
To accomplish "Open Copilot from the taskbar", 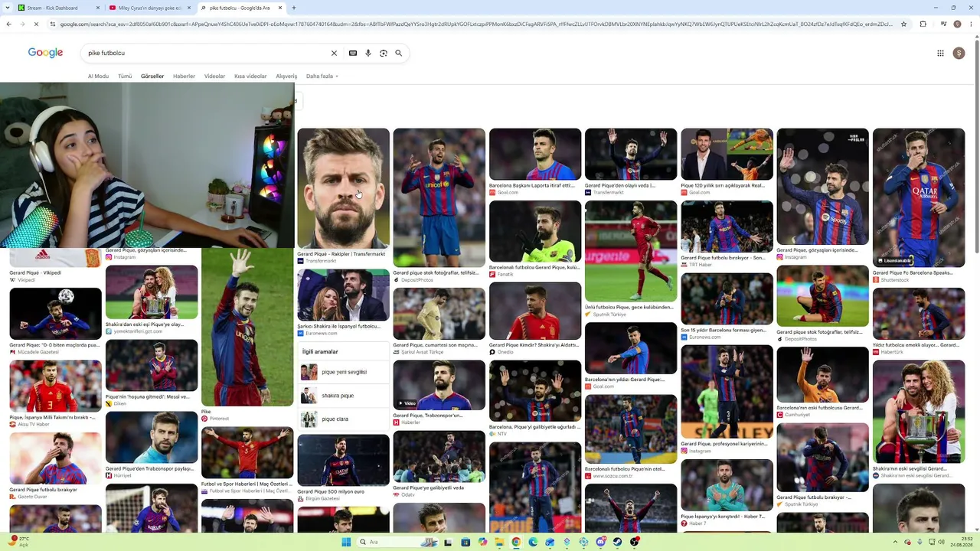I will 482,542.
